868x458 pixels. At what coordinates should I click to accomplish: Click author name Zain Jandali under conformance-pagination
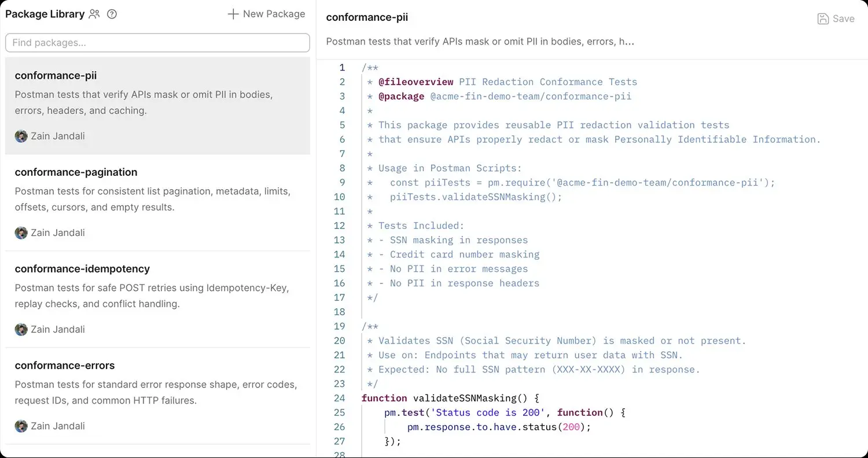[58, 233]
